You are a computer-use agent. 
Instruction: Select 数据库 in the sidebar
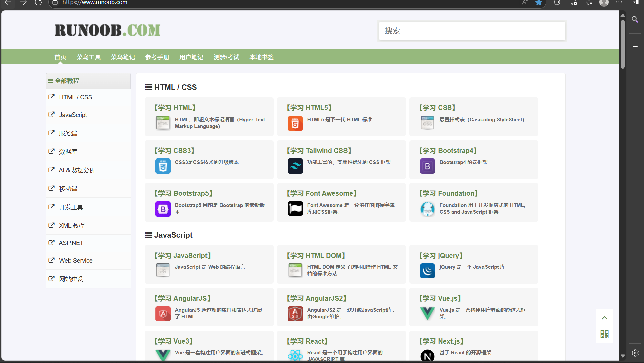88,152
